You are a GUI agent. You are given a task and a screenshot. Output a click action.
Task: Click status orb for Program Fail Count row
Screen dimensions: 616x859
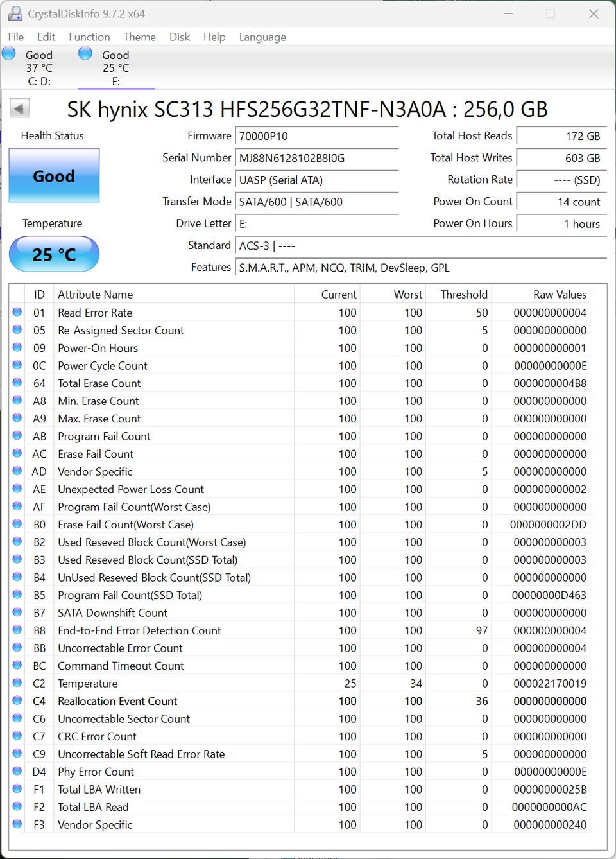tap(17, 435)
